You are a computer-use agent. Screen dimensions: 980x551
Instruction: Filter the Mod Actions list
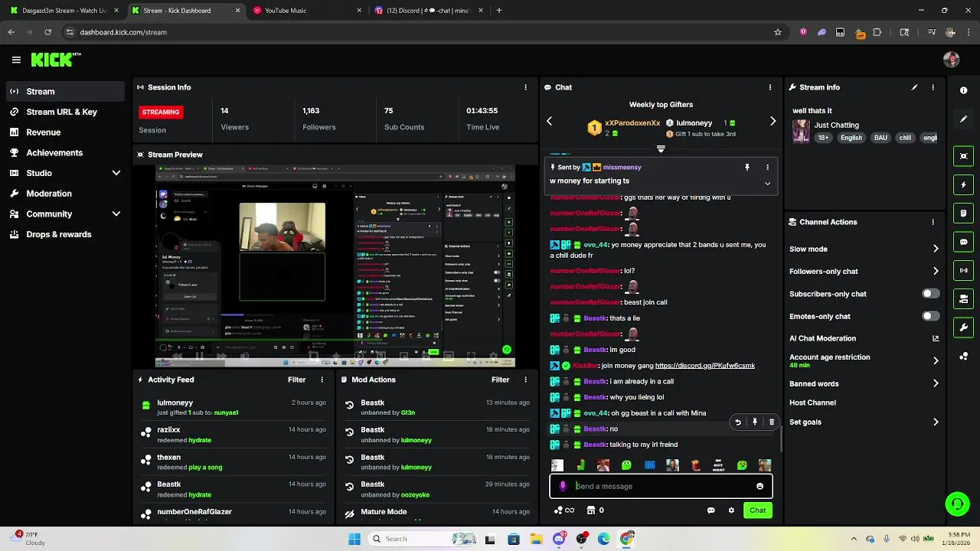click(500, 380)
